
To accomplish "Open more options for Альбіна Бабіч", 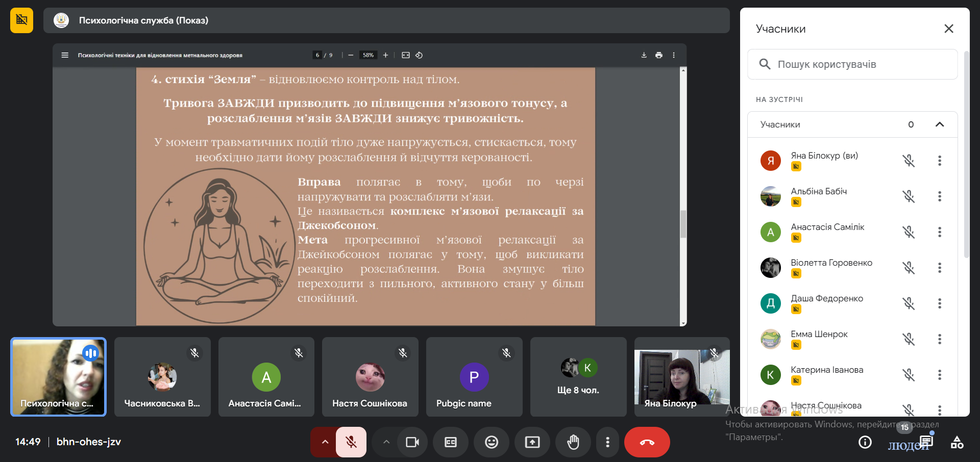I will (x=939, y=196).
